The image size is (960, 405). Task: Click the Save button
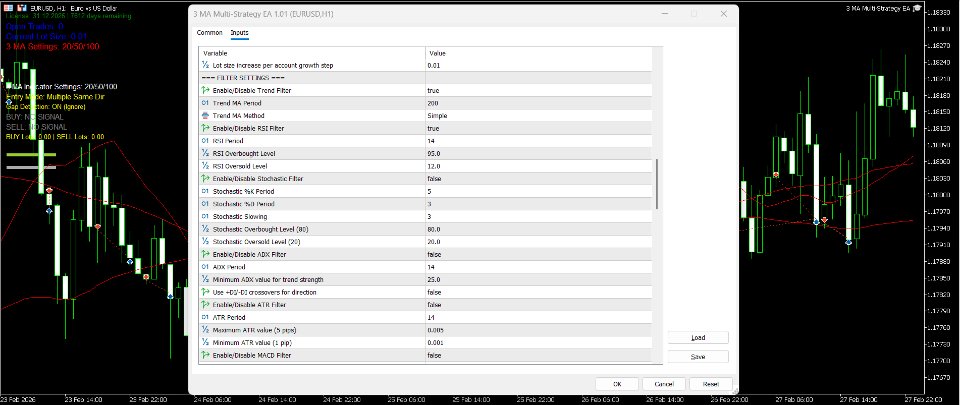pos(698,357)
